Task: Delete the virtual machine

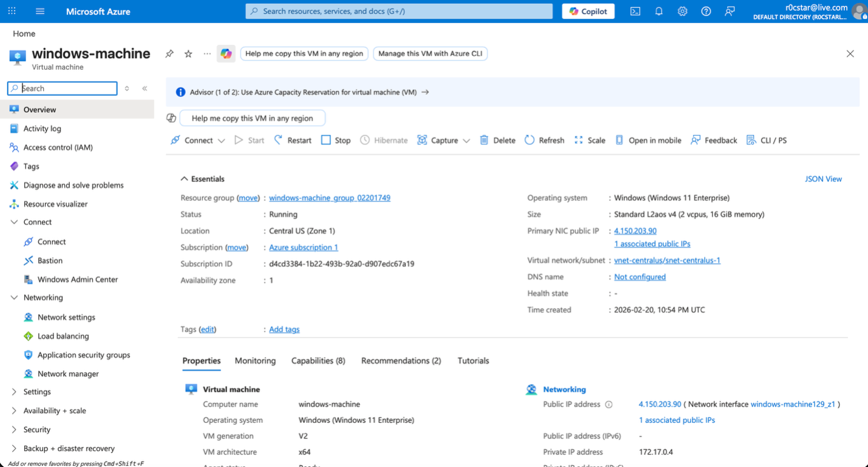Action: (x=497, y=140)
